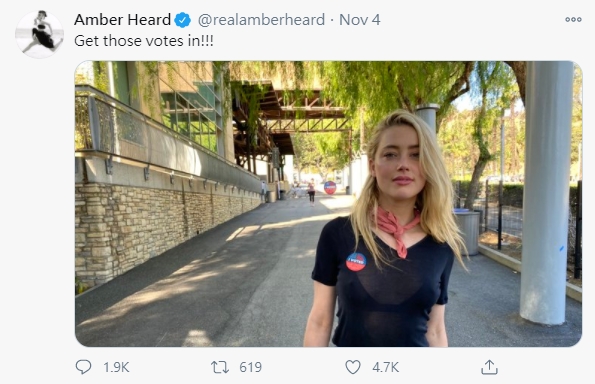Open the share upload-arrow icon

(x=490, y=367)
